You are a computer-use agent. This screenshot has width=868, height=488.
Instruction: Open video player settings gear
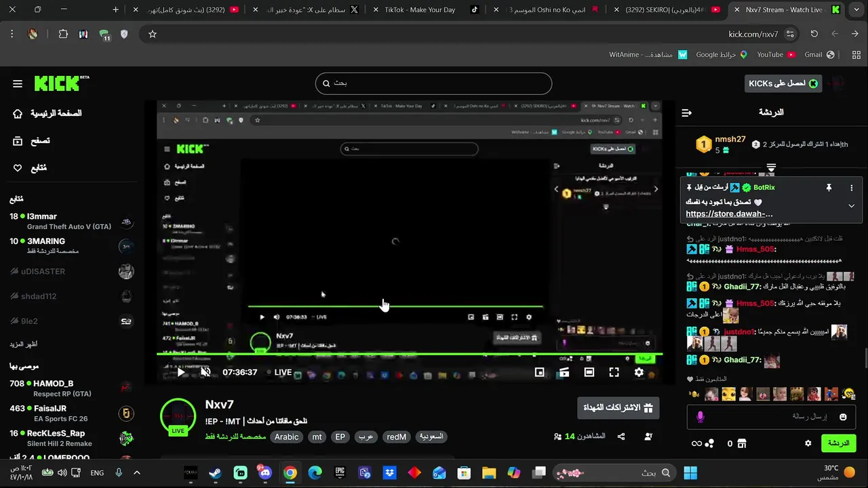point(639,372)
